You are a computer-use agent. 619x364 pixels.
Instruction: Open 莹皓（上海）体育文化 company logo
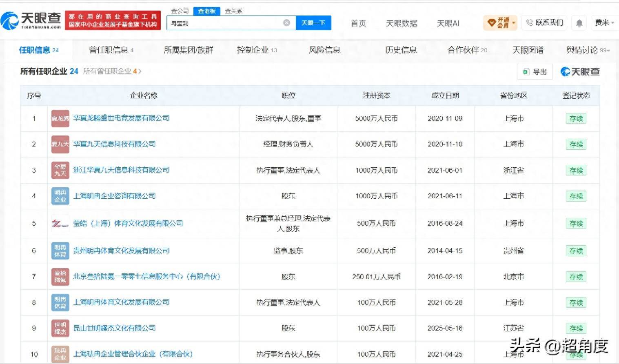click(60, 223)
